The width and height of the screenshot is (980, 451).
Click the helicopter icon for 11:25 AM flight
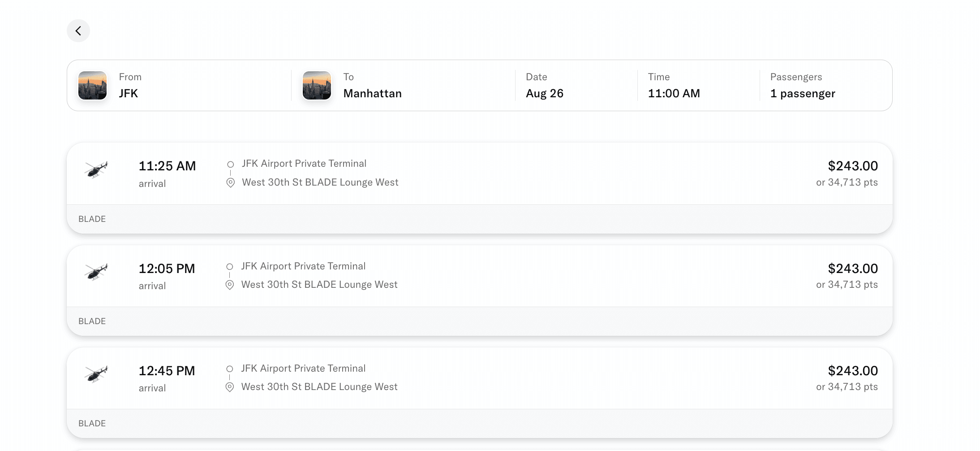[96, 169]
